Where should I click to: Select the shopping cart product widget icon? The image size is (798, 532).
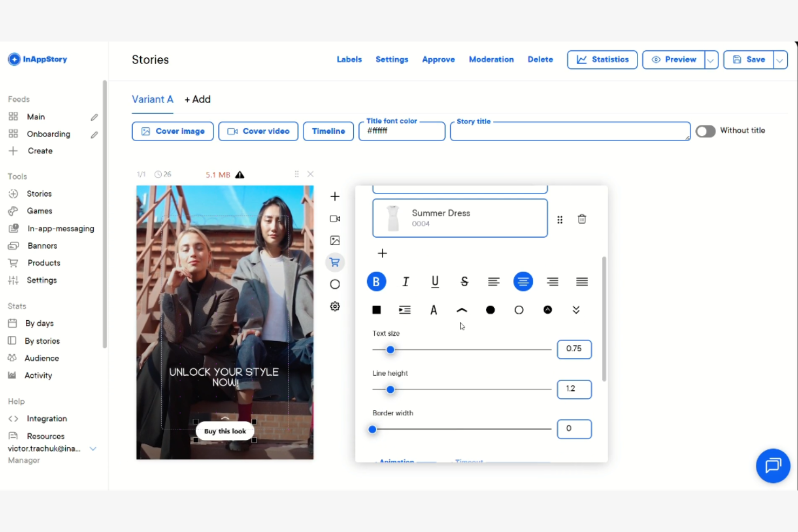point(335,262)
